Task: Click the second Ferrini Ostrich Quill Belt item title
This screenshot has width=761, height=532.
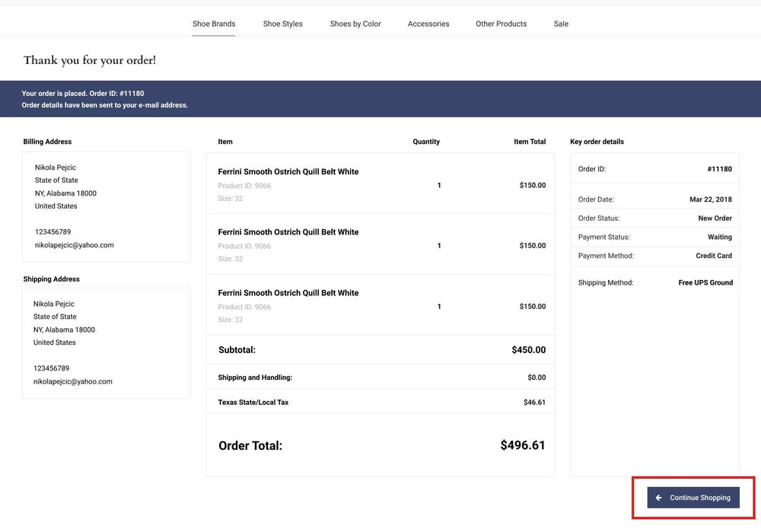Action: click(288, 232)
